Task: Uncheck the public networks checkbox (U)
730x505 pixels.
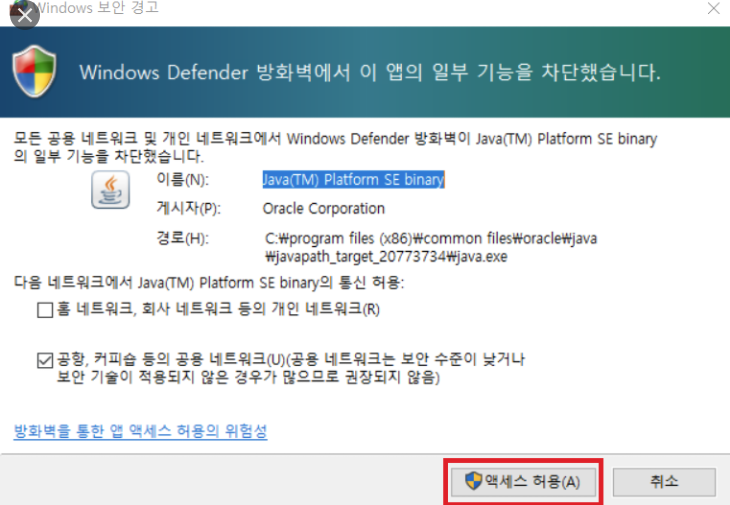Action: (45, 360)
